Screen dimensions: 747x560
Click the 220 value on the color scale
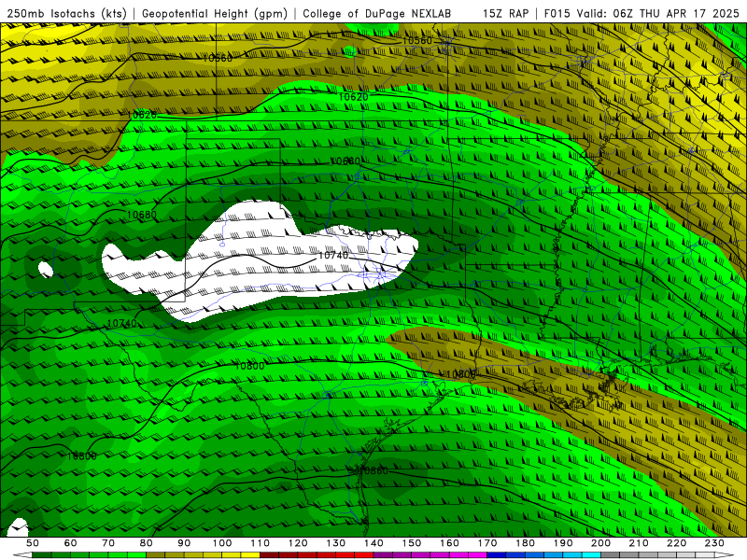[x=677, y=543]
